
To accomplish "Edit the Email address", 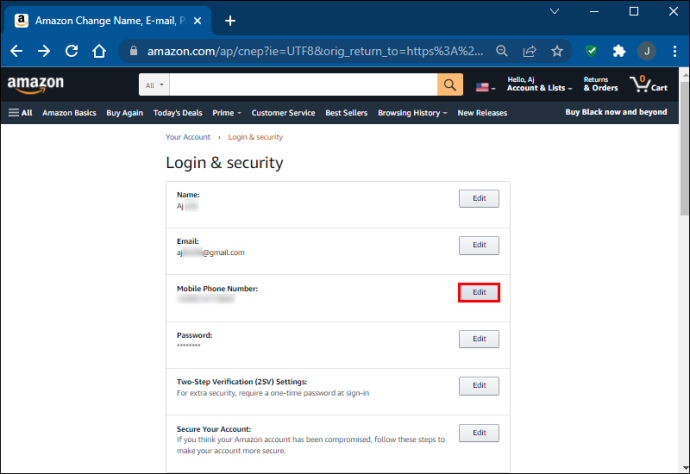I will [x=479, y=245].
